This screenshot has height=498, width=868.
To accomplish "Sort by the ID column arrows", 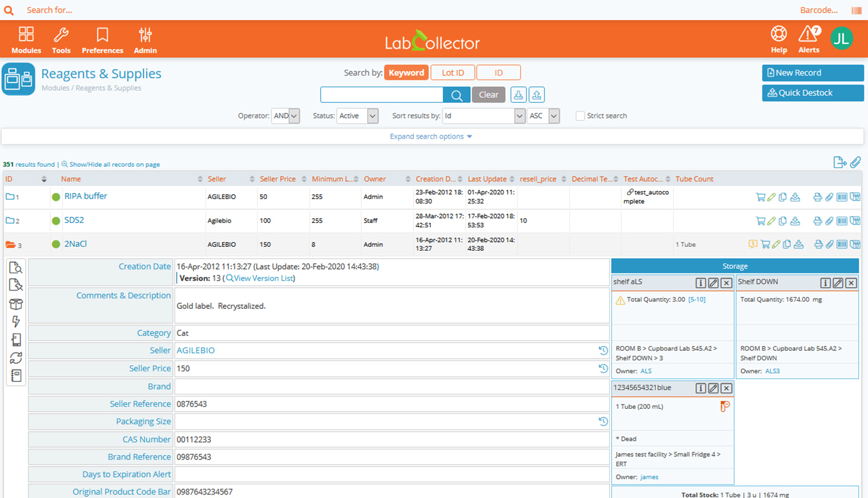I will 44,179.
